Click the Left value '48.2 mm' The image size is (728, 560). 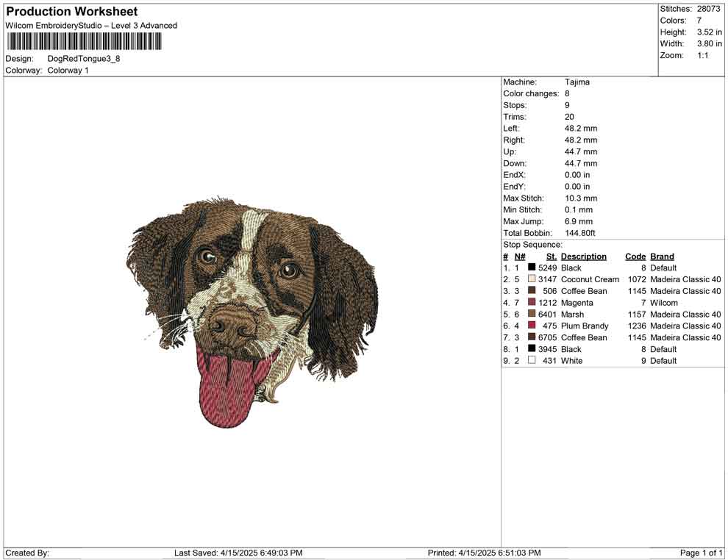(x=581, y=128)
